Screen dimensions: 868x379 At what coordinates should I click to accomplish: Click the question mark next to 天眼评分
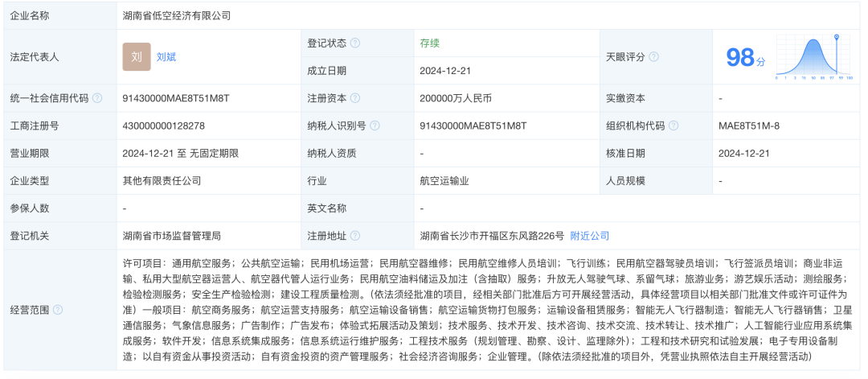click(653, 57)
